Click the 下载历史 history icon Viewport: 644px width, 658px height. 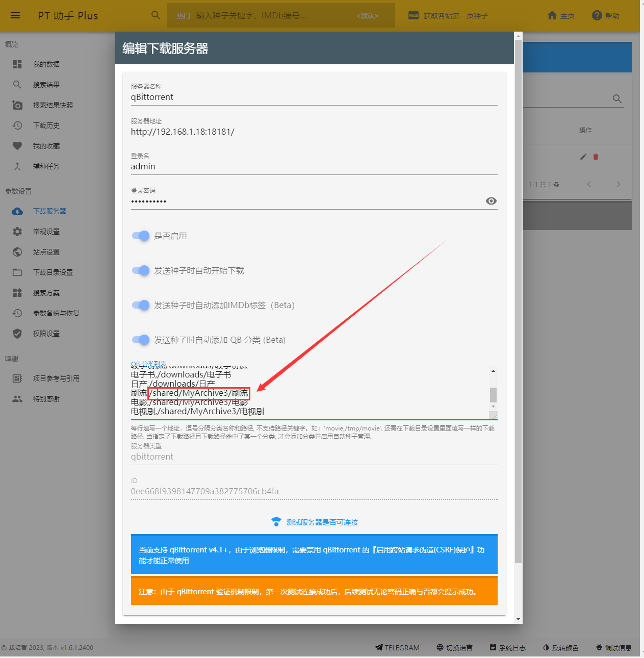[x=17, y=125]
